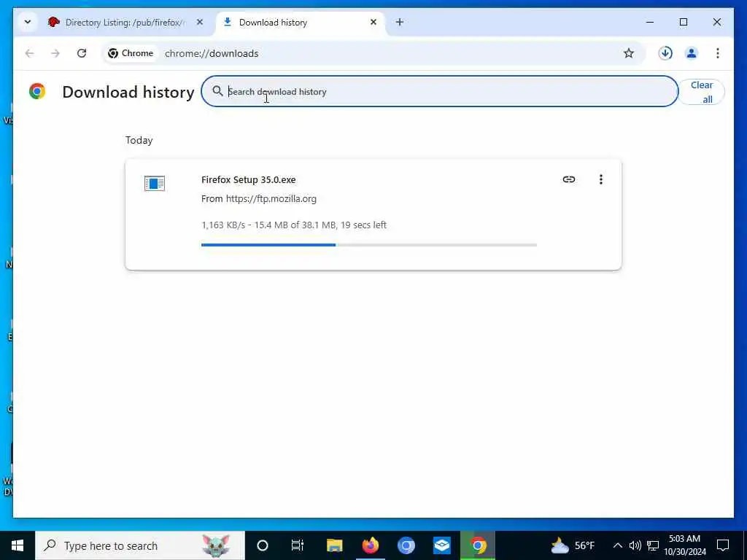
Task: Open a new tab with plus button
Action: tap(399, 22)
